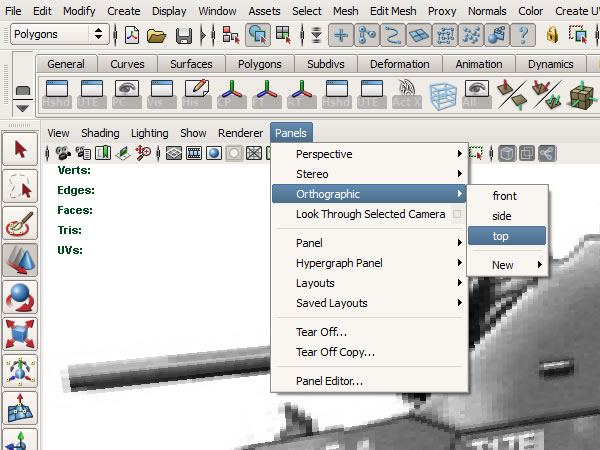
Task: Toggle the joints selection mask icon
Action: click(x=367, y=35)
